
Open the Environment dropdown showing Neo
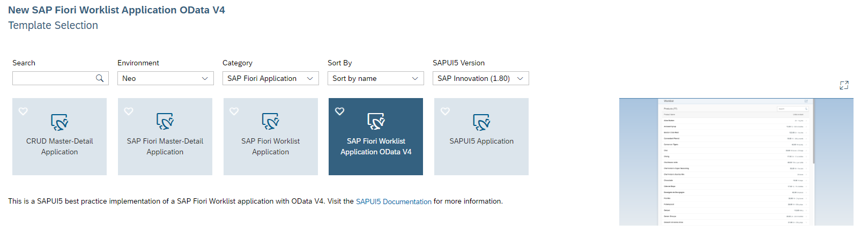(166, 78)
